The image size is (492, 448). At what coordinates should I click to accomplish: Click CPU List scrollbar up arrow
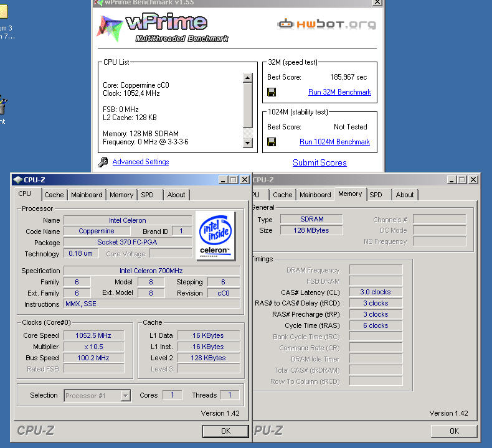tap(248, 78)
